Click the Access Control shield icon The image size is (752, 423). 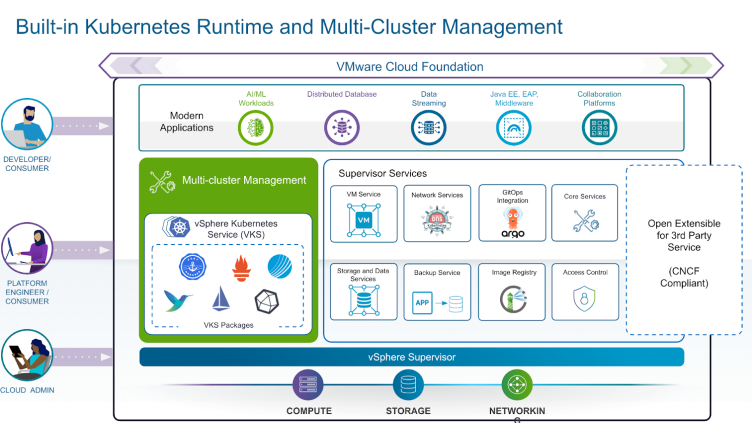(584, 299)
